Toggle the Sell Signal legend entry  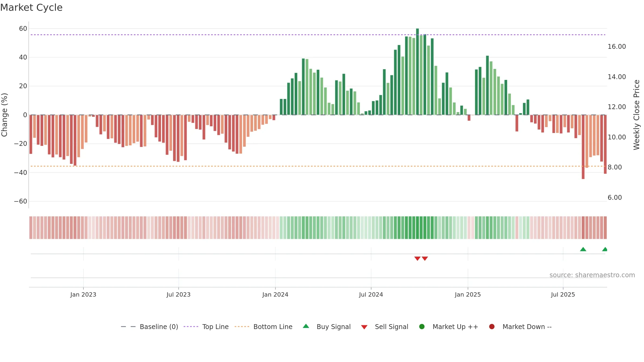[x=385, y=327]
